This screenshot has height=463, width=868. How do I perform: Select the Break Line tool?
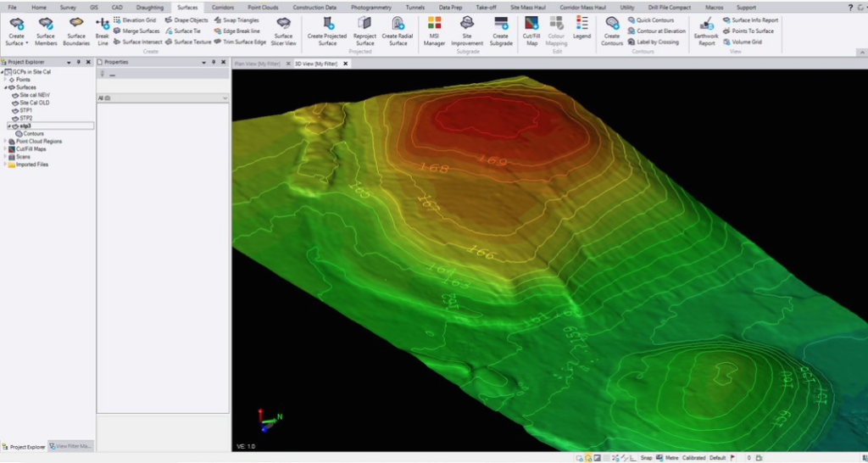point(103,31)
